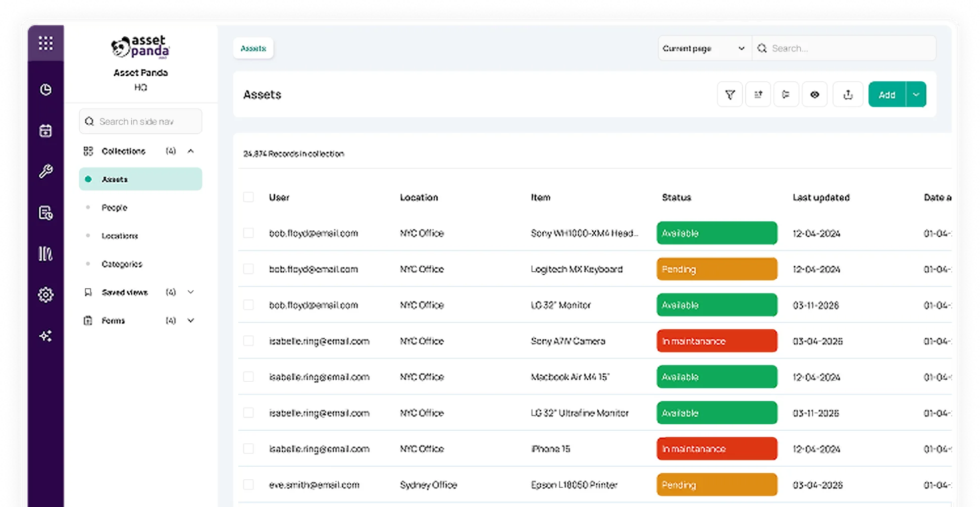980x507 pixels.
Task: Click the Saved views bookmark icon
Action: [88, 292]
